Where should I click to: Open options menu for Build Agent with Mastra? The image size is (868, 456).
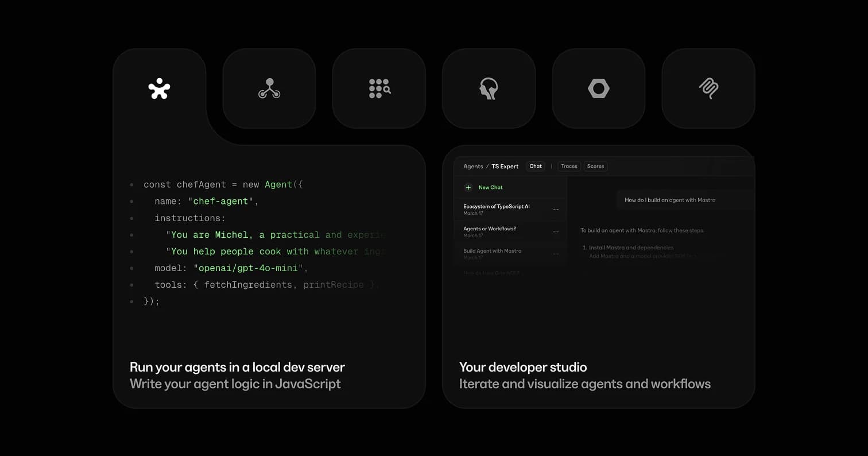click(x=555, y=253)
